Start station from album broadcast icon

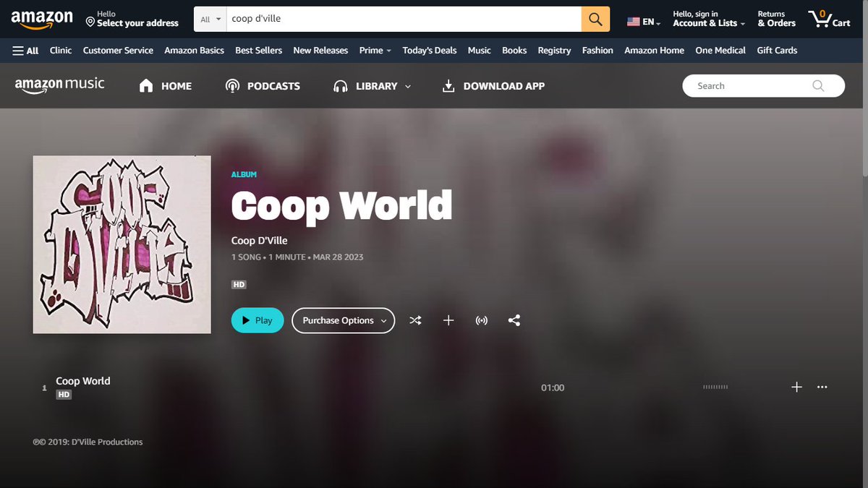[481, 320]
